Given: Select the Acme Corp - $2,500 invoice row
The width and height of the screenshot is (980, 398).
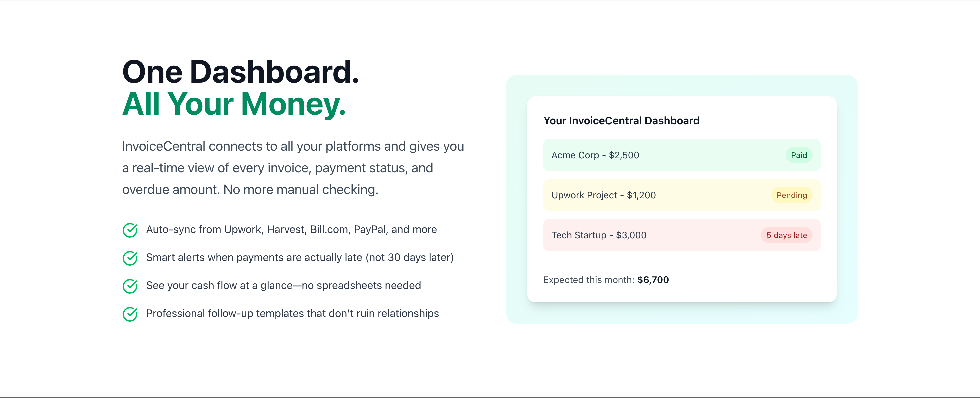Looking at the screenshot, I should tap(681, 155).
